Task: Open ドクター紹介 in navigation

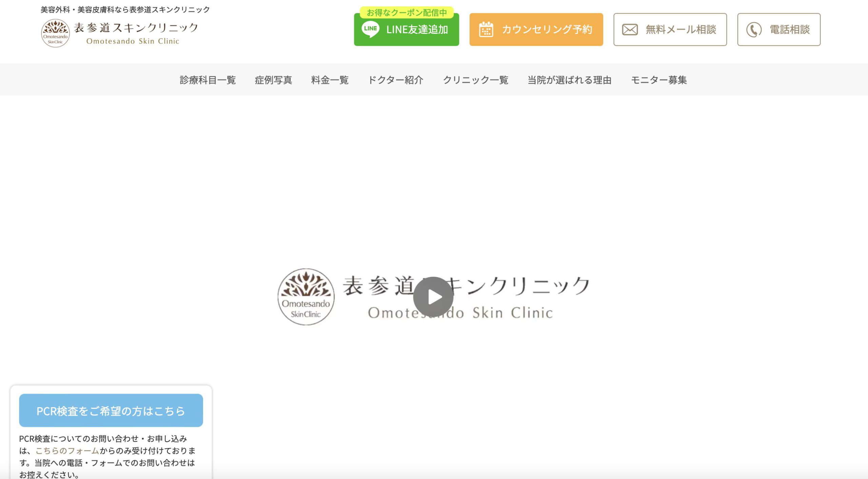Action: coord(395,80)
